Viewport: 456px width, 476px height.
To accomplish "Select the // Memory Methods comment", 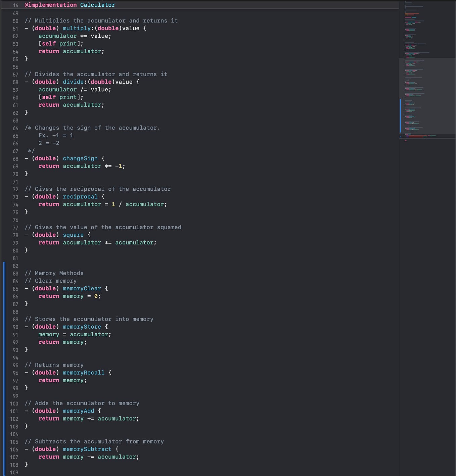I will coord(54,273).
